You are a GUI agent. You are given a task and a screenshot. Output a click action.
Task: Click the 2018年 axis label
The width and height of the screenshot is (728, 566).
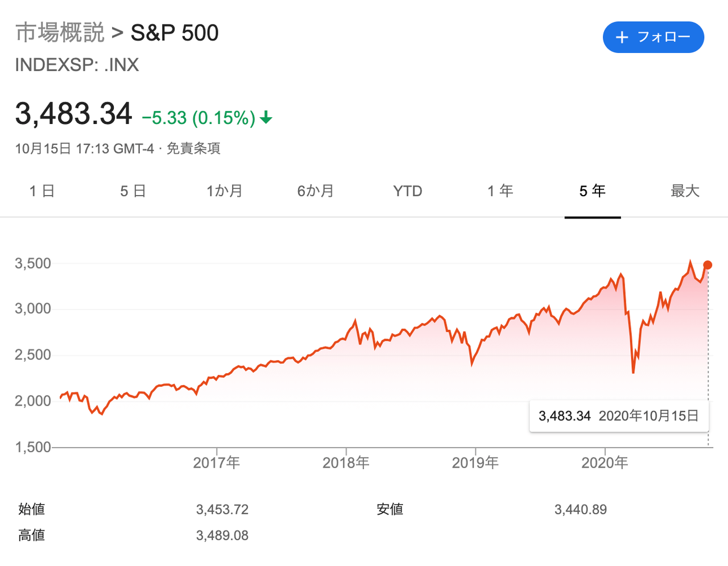pos(346,462)
